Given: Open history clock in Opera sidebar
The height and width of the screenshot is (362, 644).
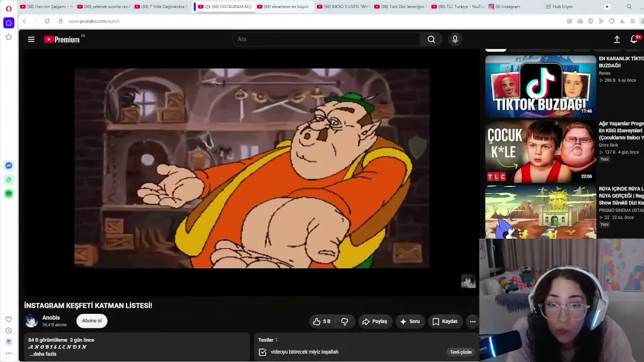Looking at the screenshot, I should pos(9,330).
